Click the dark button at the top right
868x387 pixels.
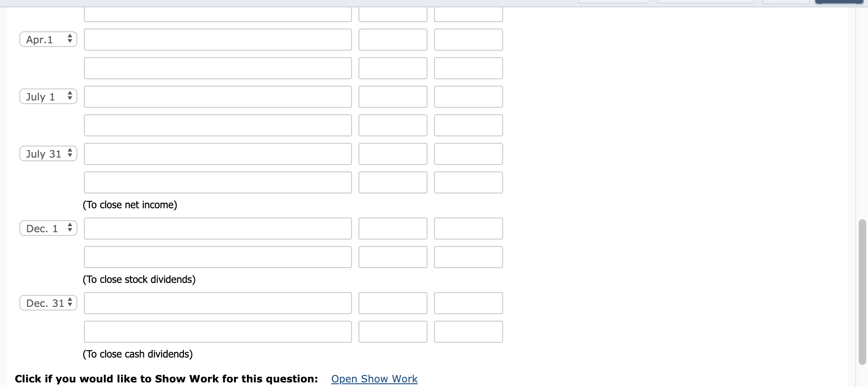tap(839, 2)
